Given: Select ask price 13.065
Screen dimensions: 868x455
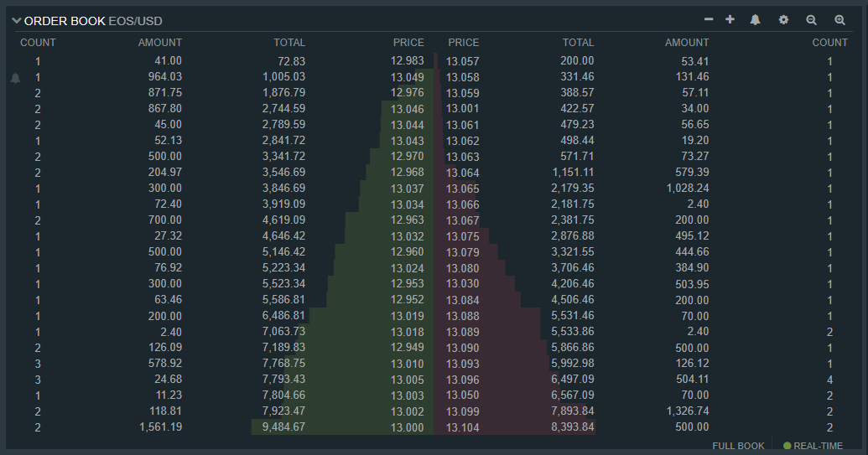Looking at the screenshot, I should (463, 189).
